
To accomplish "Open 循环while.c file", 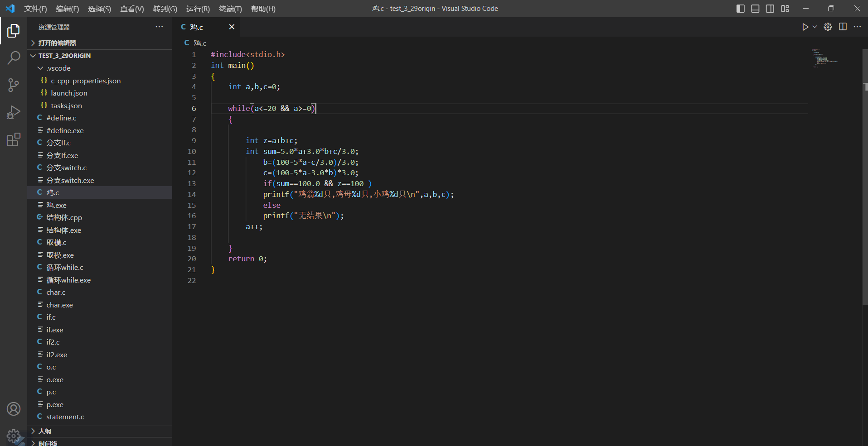I will point(100,267).
